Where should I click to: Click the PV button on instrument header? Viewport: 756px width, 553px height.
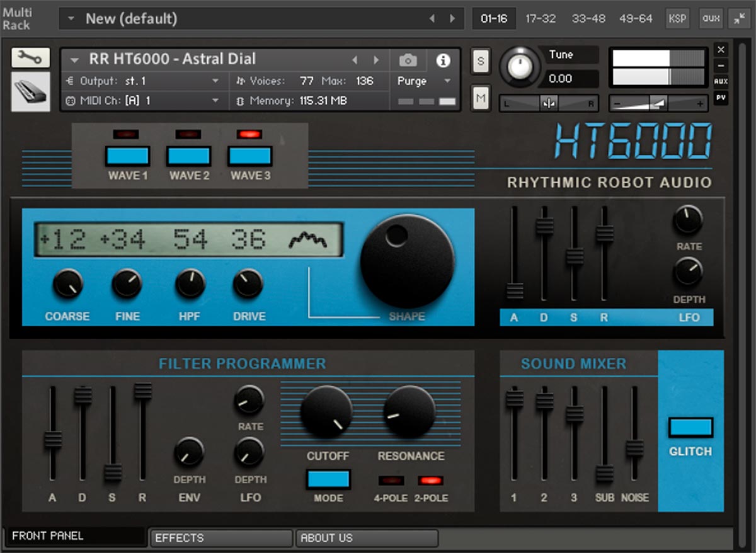tap(721, 98)
